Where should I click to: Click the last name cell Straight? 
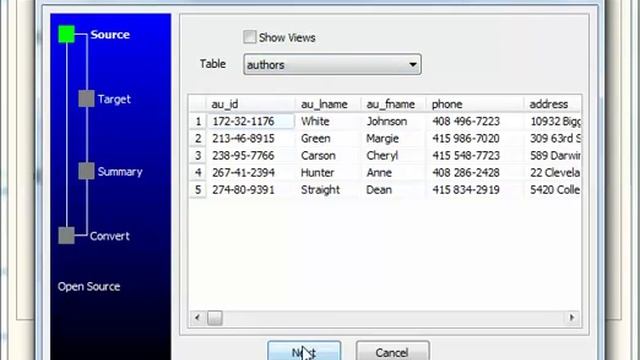[328, 190]
